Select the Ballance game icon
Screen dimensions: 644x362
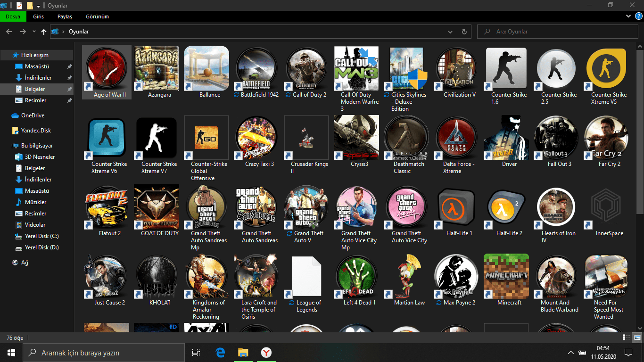click(x=206, y=68)
